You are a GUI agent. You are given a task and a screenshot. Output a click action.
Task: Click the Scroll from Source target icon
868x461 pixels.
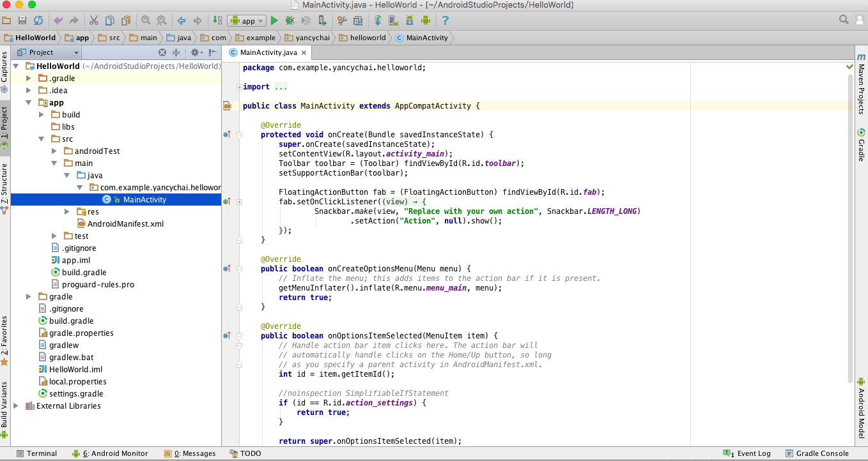pyautogui.click(x=162, y=52)
